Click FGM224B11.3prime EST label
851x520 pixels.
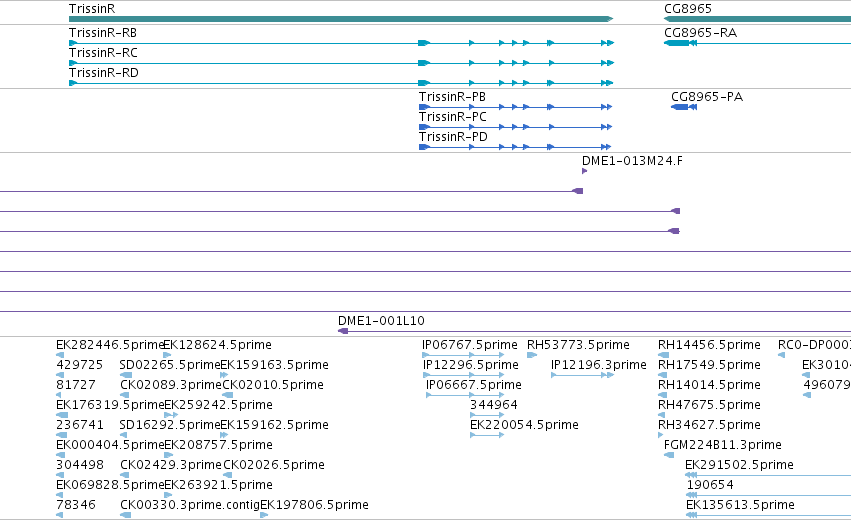722,445
